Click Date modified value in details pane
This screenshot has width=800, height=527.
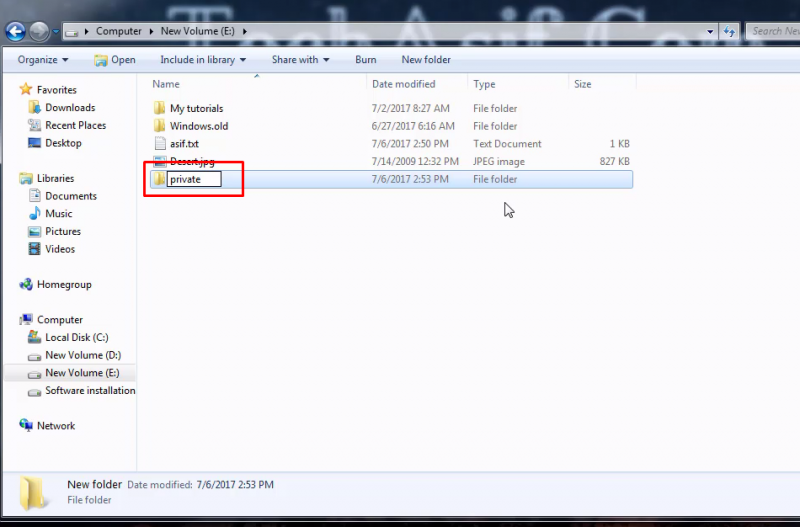pos(235,485)
